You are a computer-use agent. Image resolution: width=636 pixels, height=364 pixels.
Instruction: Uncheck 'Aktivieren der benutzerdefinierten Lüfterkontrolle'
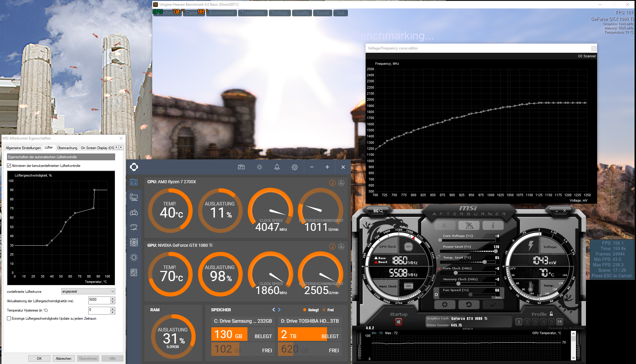tap(9, 166)
